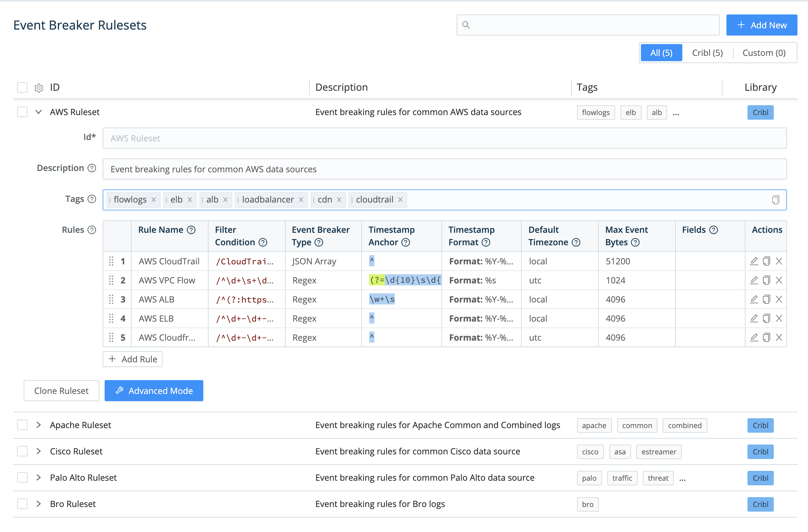Click the Add New button

pos(762,25)
